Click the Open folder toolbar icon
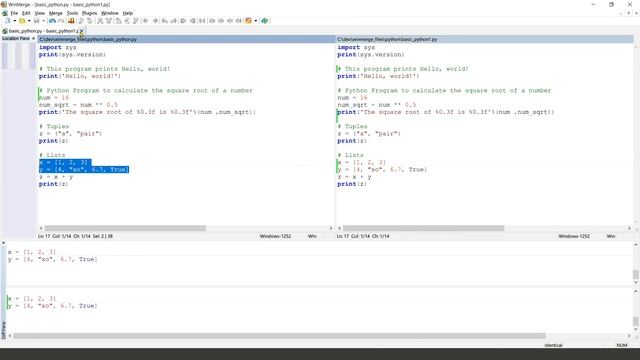Viewport: 640px width, 360px height. click(x=22, y=21)
